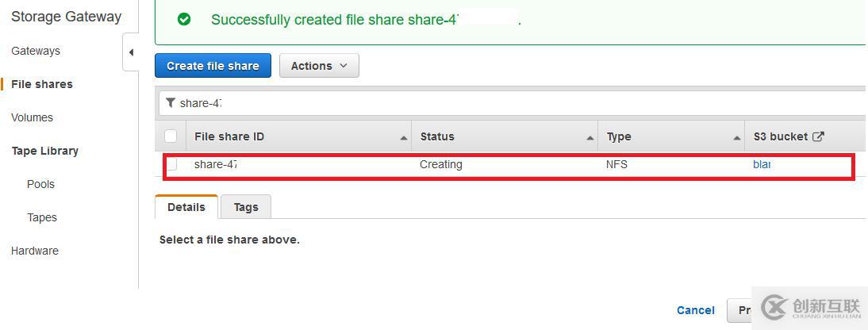Switch to the Tags tab
This screenshot has width=868, height=330.
click(x=246, y=207)
